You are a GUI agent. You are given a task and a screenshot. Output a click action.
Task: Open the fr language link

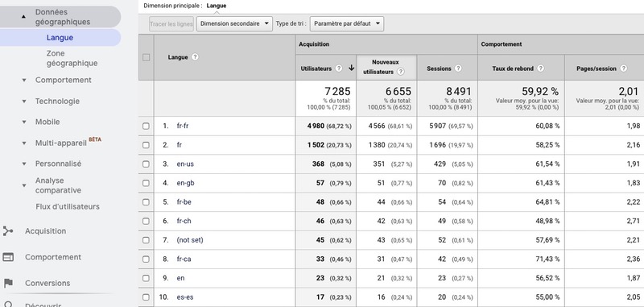point(179,145)
